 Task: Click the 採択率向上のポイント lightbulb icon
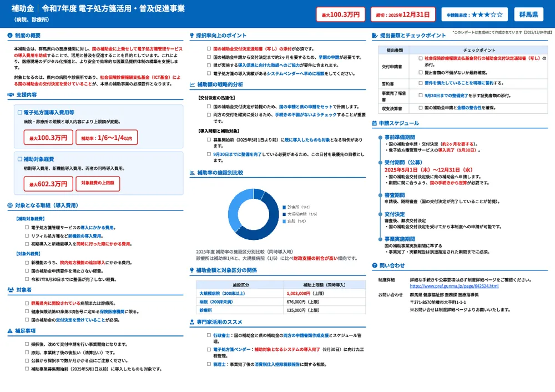coord(191,34)
